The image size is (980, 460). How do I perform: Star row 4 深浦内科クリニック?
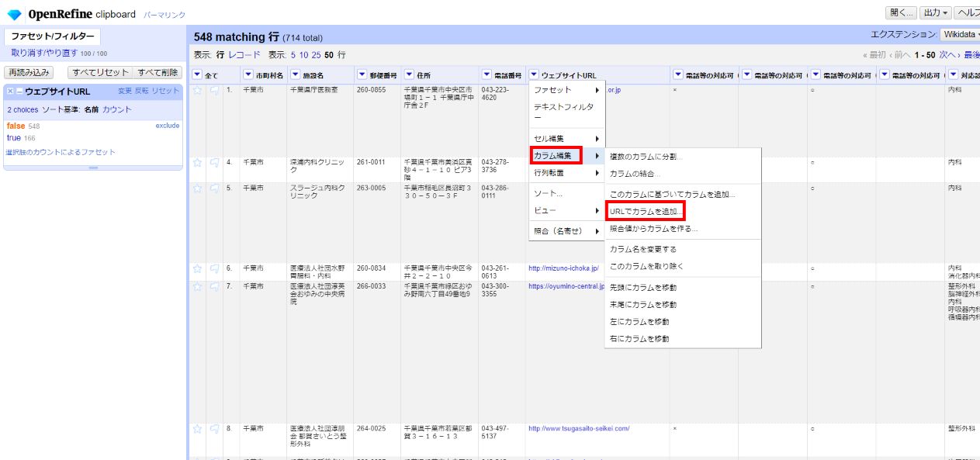coord(197,163)
